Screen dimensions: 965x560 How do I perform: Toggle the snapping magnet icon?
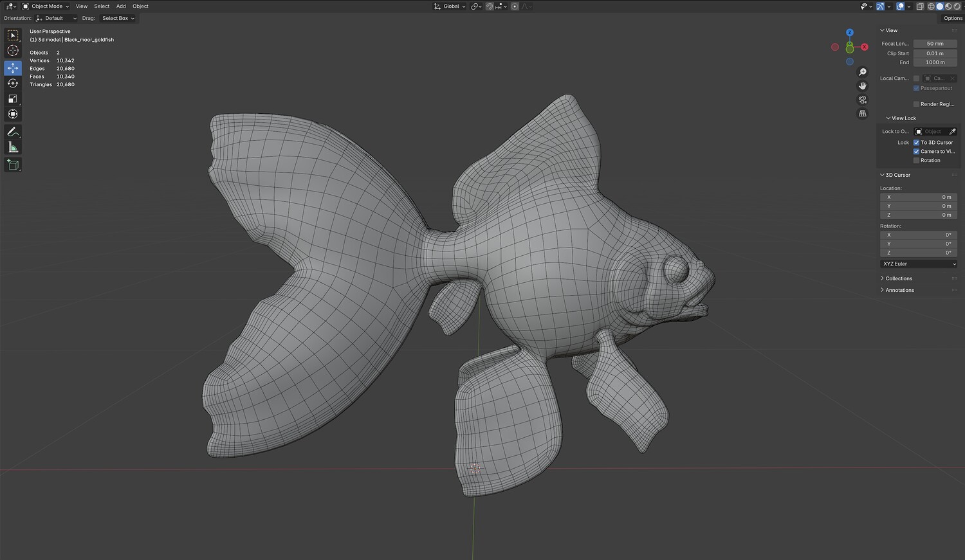point(490,6)
